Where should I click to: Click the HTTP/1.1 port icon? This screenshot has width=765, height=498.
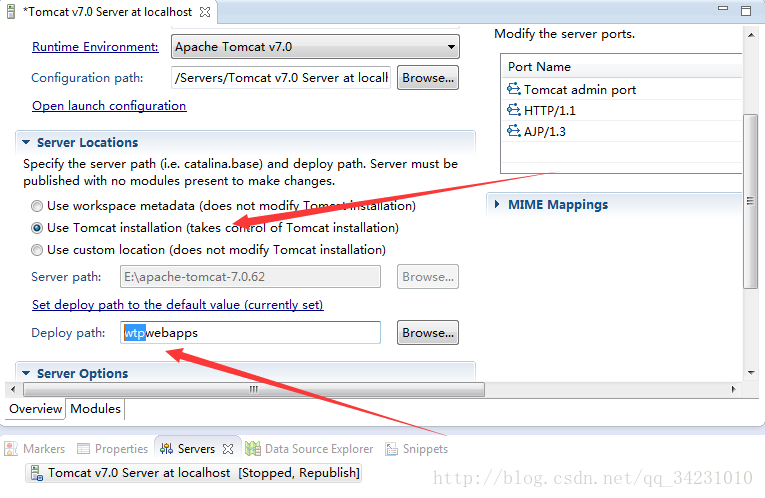pos(514,110)
